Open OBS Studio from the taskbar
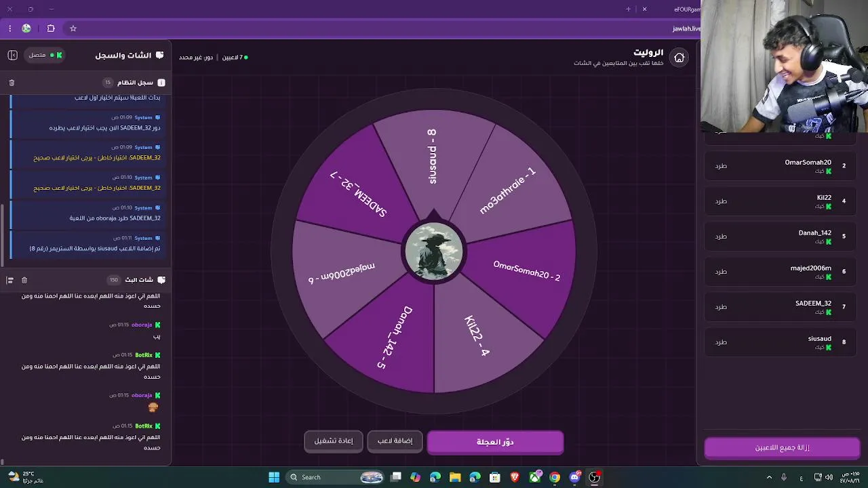Screen dimensions: 868x488 click(595, 477)
